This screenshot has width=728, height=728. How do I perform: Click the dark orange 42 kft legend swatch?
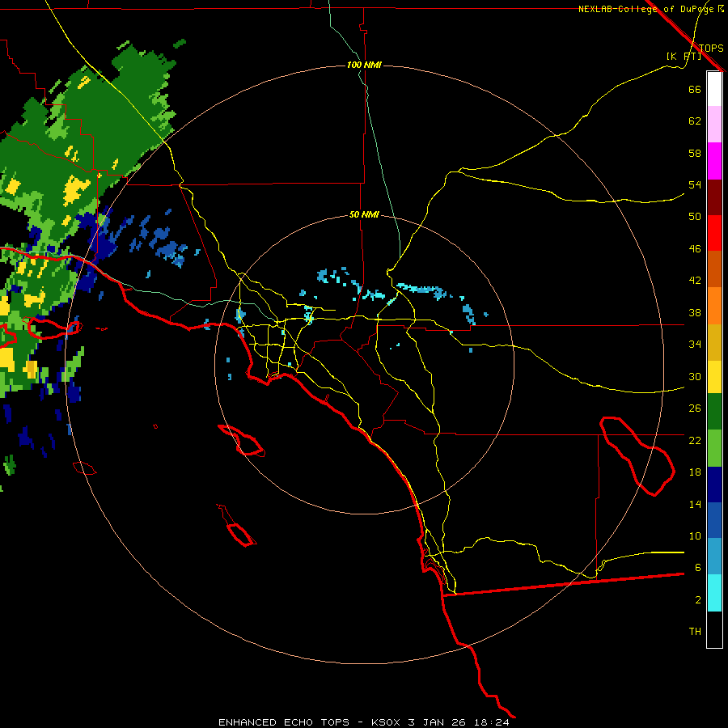[x=714, y=269]
